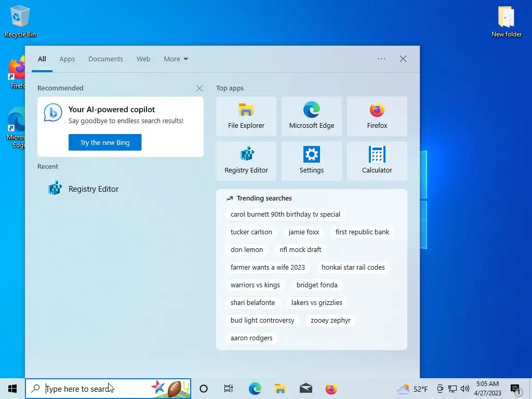This screenshot has height=399, width=532.
Task: Switch to the Apps search tab
Action: click(67, 59)
